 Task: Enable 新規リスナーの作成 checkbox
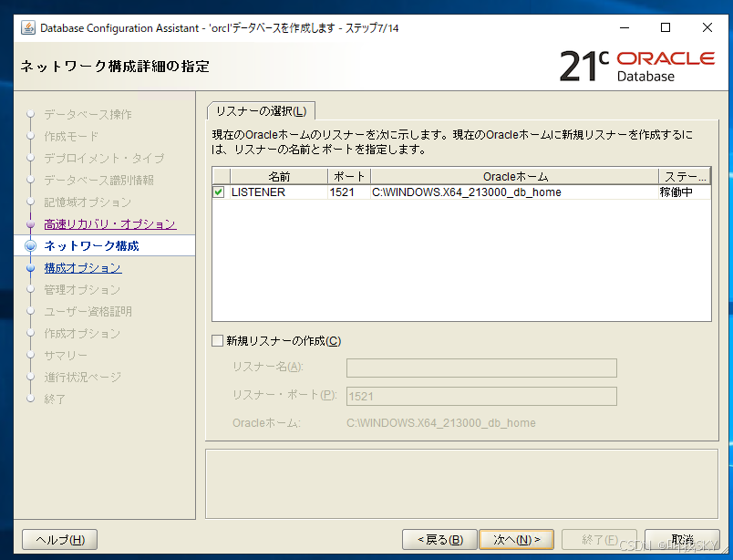(217, 340)
